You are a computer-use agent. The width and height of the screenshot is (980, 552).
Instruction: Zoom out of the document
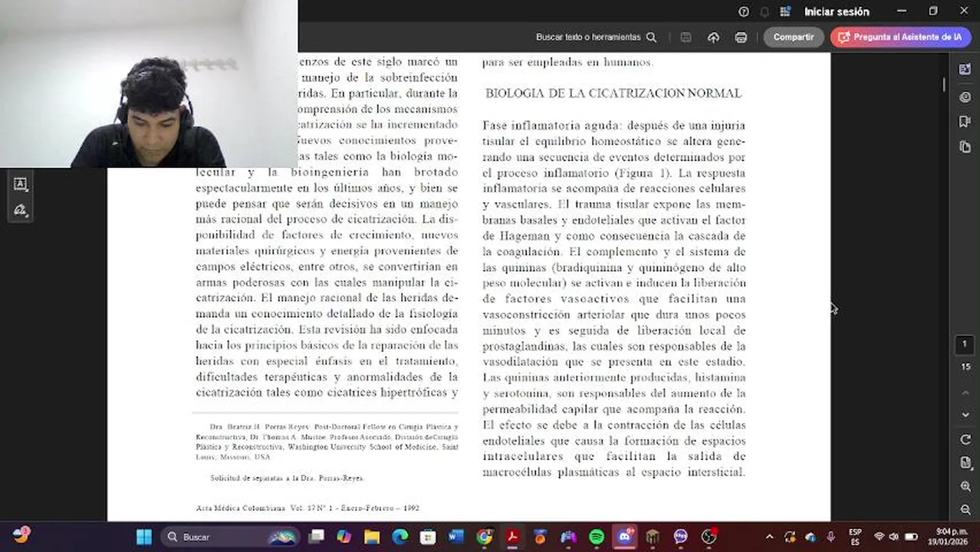pos(965,509)
